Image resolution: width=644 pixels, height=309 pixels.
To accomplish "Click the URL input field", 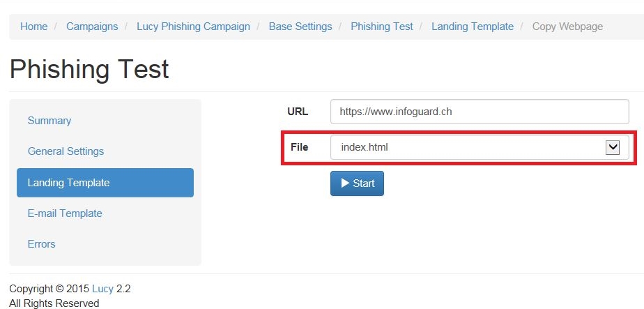I will (x=480, y=112).
